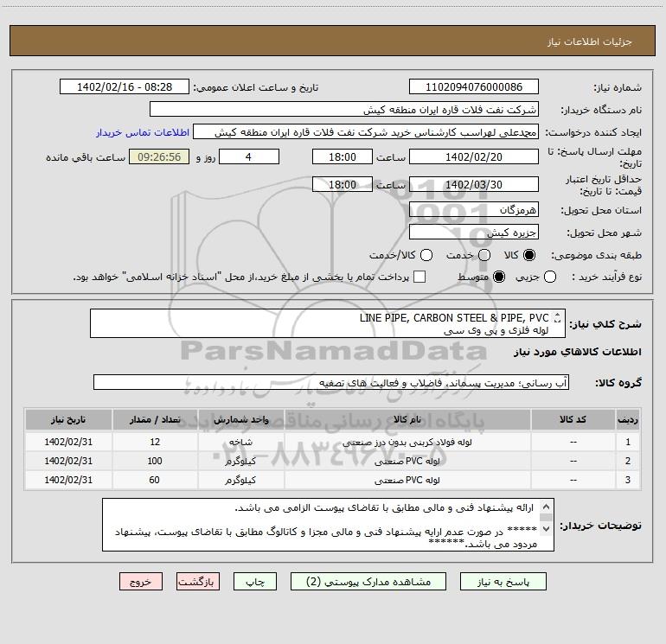
Task: Click buyer notes text area
Action: [328, 525]
